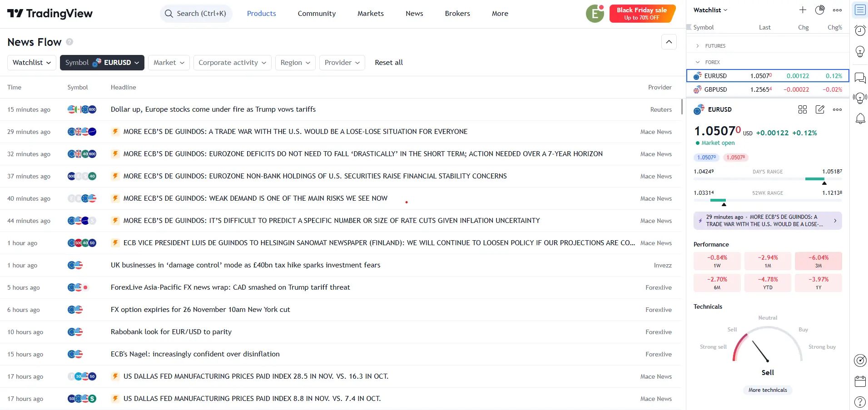Click the EURUSD details grid layout icon
The image size is (868, 410).
point(803,109)
